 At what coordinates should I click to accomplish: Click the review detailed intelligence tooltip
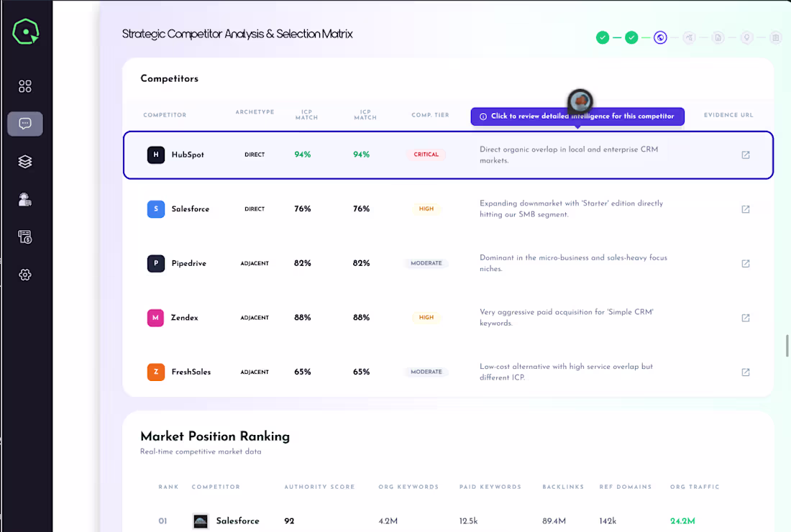pos(577,116)
